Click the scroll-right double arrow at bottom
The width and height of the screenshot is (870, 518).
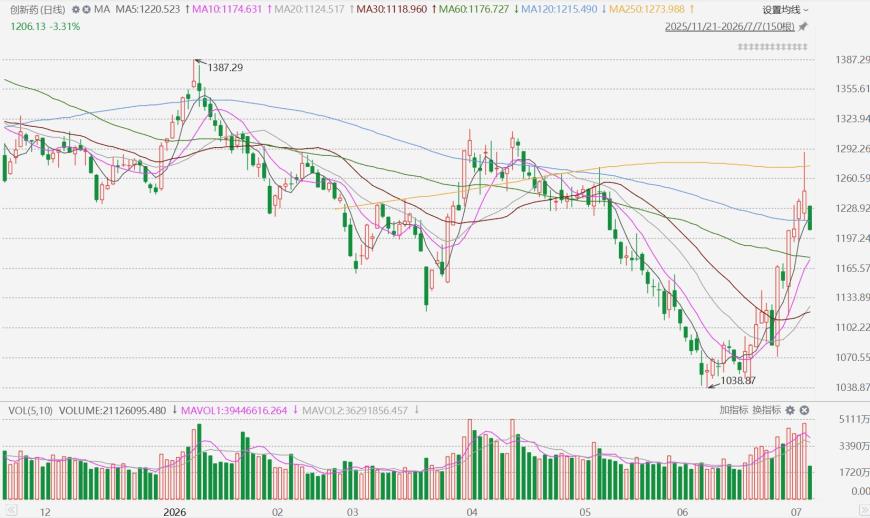pyautogui.click(x=864, y=511)
